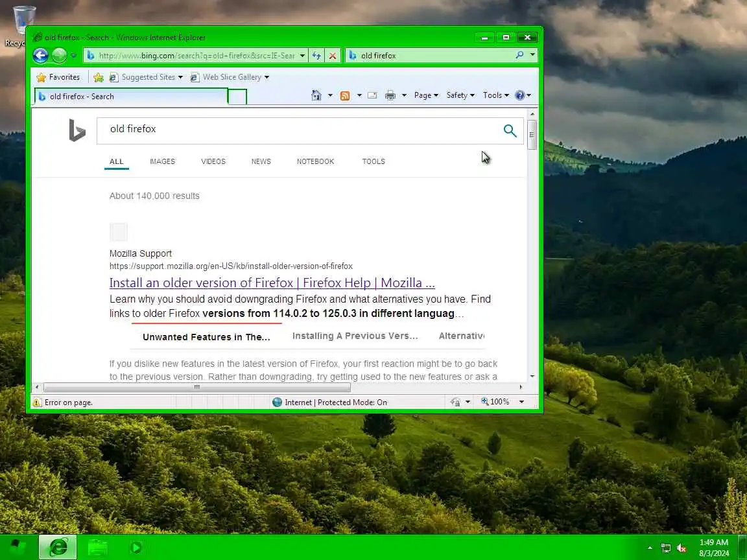Click the status bar privacy/compatibility icon

(x=455, y=402)
